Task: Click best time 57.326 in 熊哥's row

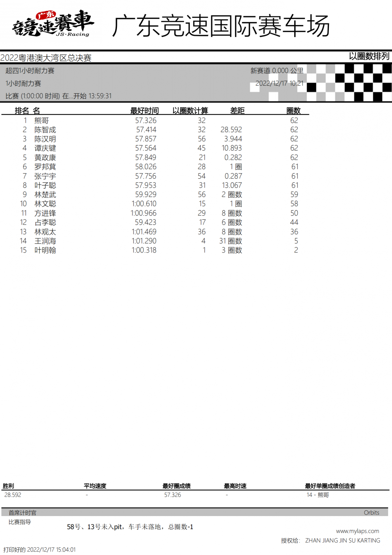Action: click(146, 121)
